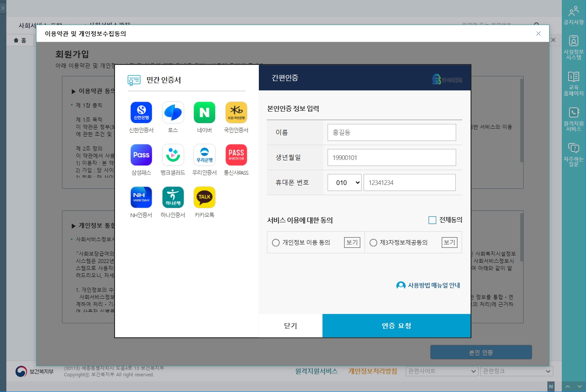Select 우리인증서 icon
Screen dimensions: 586x392
[x=205, y=155]
